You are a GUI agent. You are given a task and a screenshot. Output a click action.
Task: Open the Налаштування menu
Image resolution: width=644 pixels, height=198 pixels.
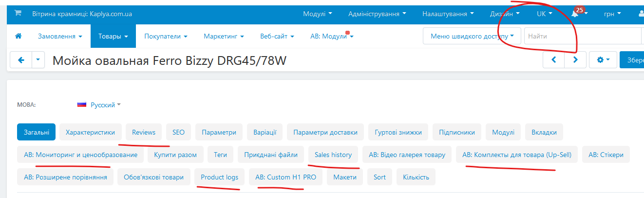[448, 14]
